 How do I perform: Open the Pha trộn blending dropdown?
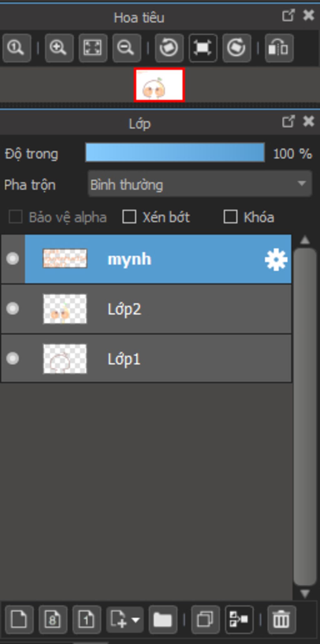tap(200, 184)
